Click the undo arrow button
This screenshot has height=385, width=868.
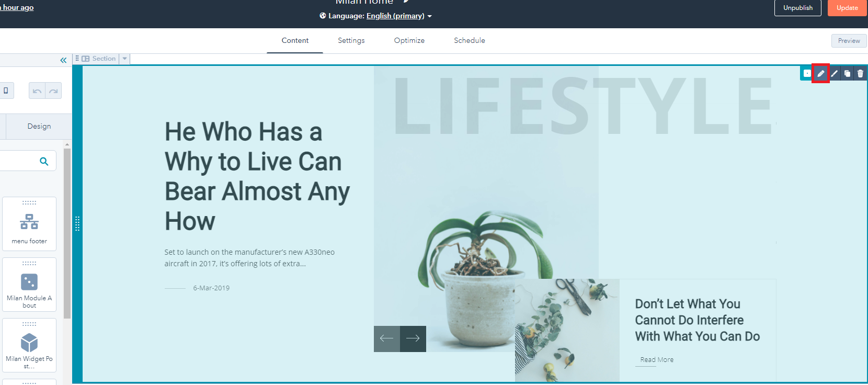click(x=37, y=91)
